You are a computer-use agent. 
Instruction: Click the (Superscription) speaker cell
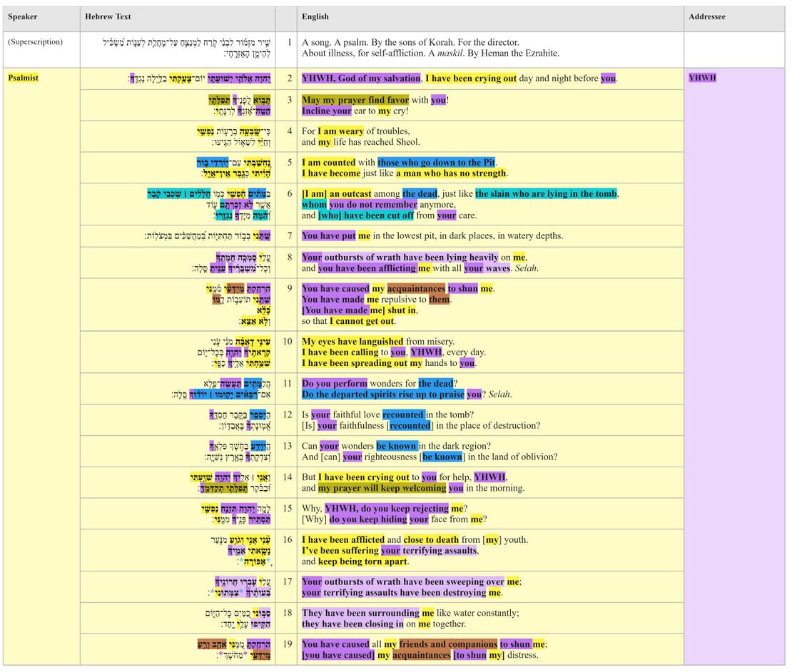[35, 42]
